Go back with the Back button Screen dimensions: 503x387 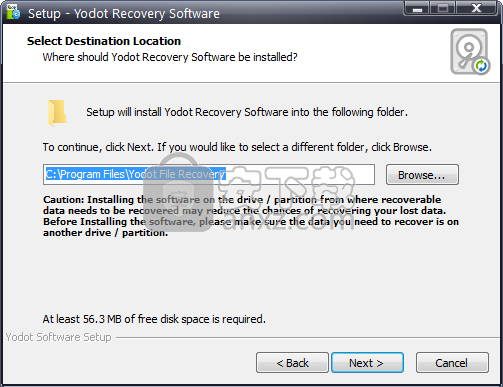292,363
